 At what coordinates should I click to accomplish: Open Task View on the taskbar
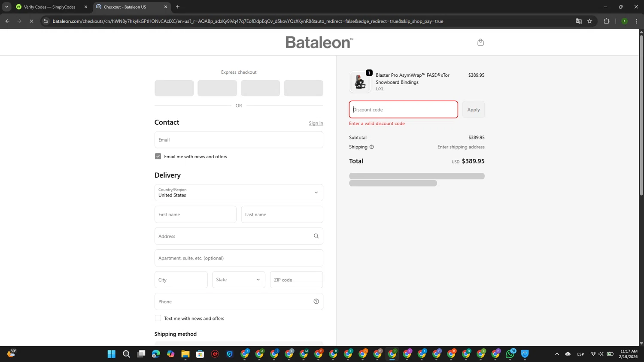(141, 354)
